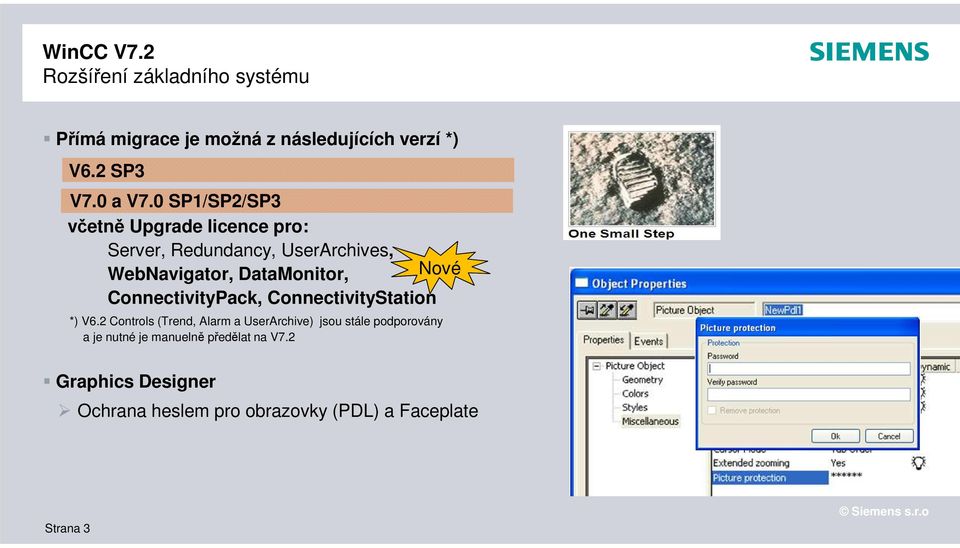Click the Object Properties title bar icon

click(x=581, y=283)
